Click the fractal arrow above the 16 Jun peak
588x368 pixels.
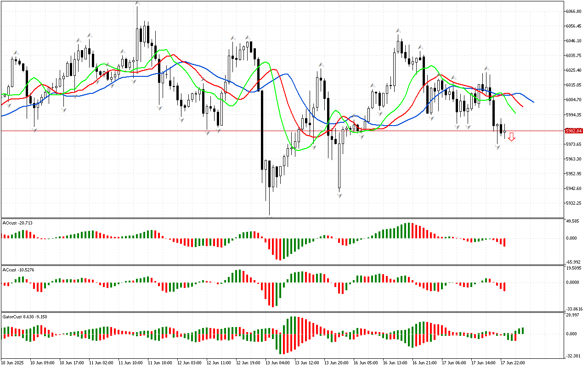pyautogui.click(x=398, y=30)
